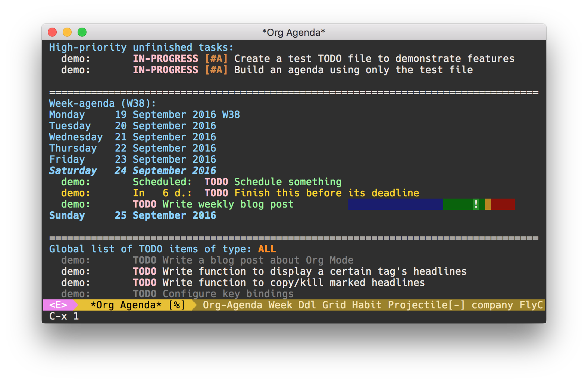Image resolution: width=588 pixels, height=383 pixels.
Task: Click the C-x 1 echo area
Action: [x=64, y=316]
